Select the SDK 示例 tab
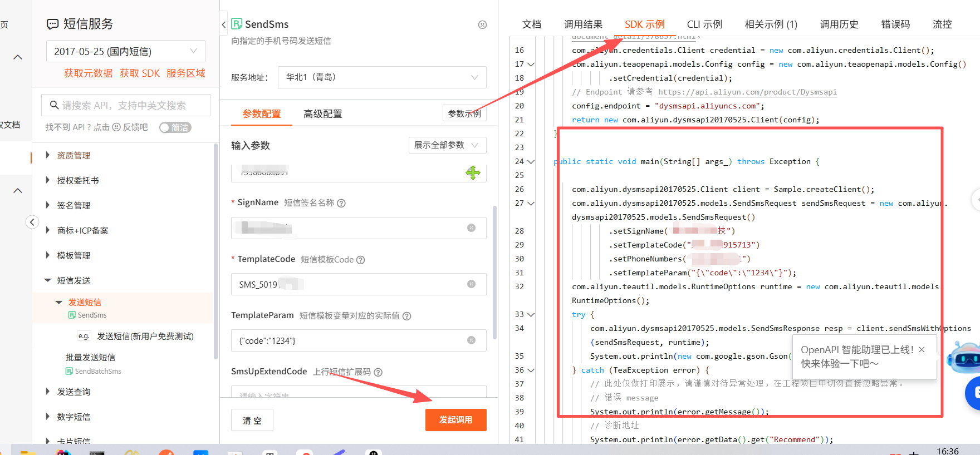 (x=645, y=24)
